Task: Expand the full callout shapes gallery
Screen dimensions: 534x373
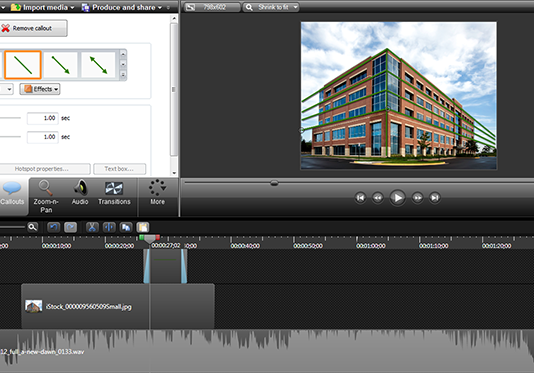Action: pos(123,74)
